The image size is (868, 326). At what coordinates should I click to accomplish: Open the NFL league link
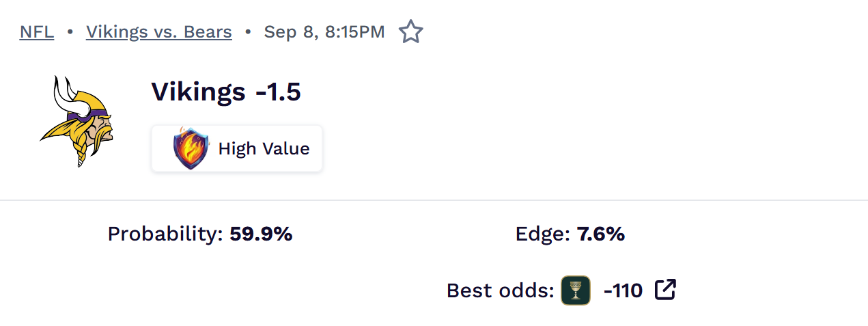pos(37,32)
